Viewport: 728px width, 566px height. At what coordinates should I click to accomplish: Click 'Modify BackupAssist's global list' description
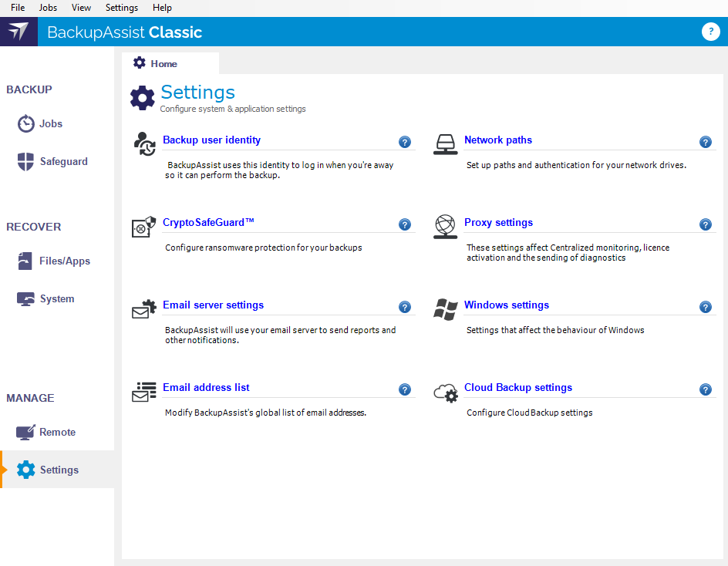click(265, 413)
